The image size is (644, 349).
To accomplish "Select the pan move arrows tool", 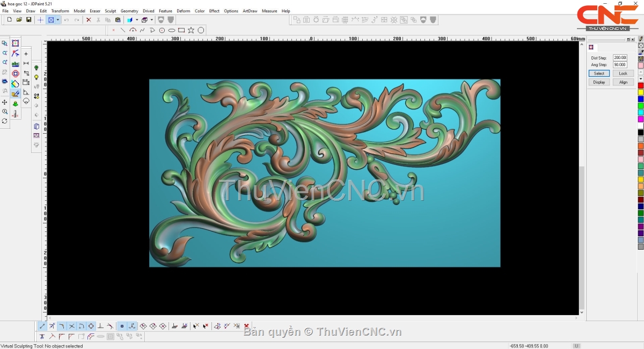I will pos(5,102).
